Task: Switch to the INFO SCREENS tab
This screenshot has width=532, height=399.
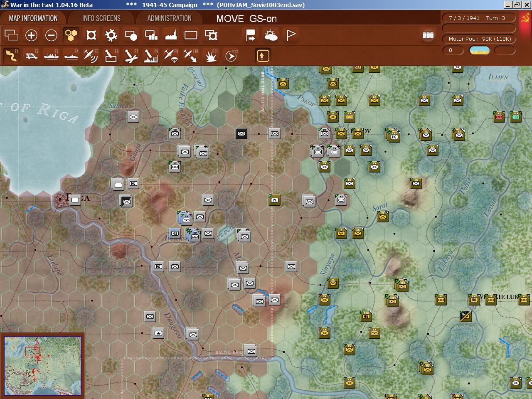Action: click(101, 18)
